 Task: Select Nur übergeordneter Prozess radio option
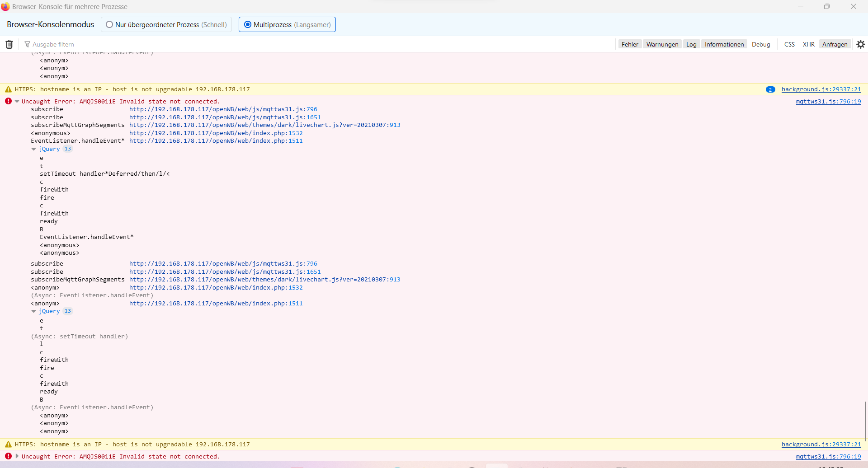click(x=109, y=25)
